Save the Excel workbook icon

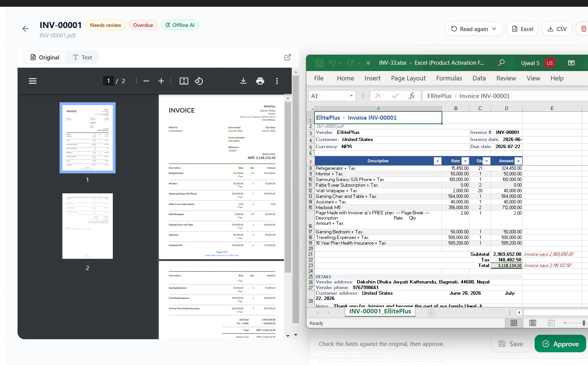[x=319, y=63]
